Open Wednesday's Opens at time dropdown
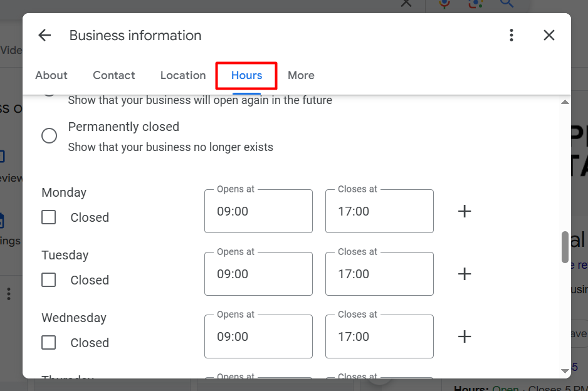This screenshot has height=391, width=588. tap(258, 336)
